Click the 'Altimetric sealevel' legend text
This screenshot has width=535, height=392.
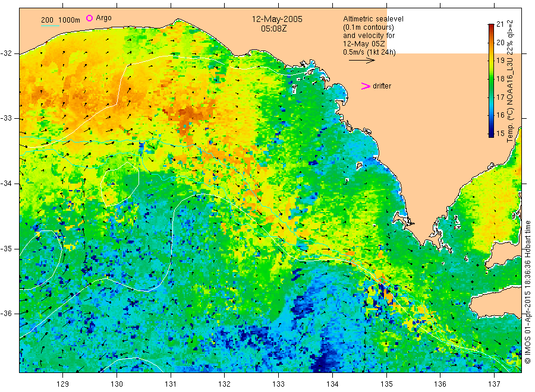tap(373, 19)
